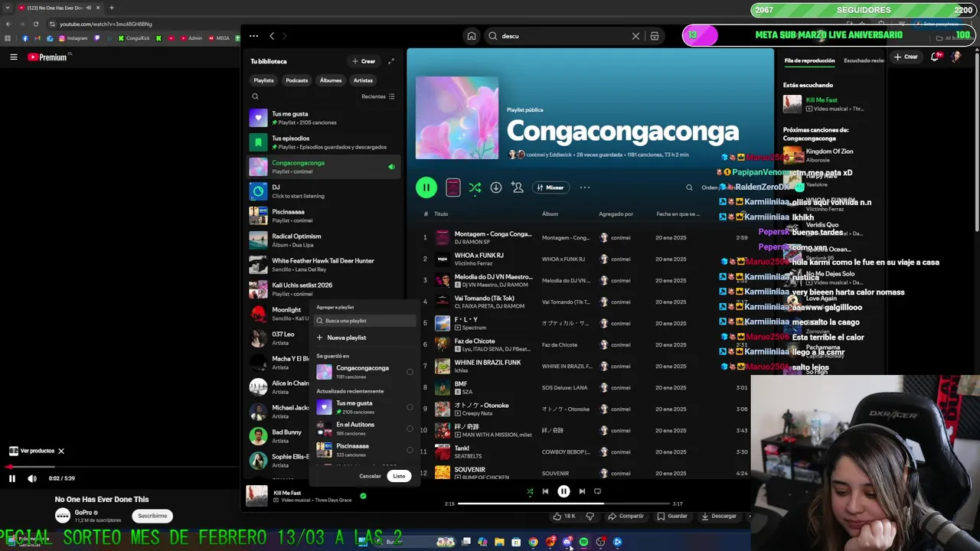Click the Spotify icon in the Windows taskbar

584,542
